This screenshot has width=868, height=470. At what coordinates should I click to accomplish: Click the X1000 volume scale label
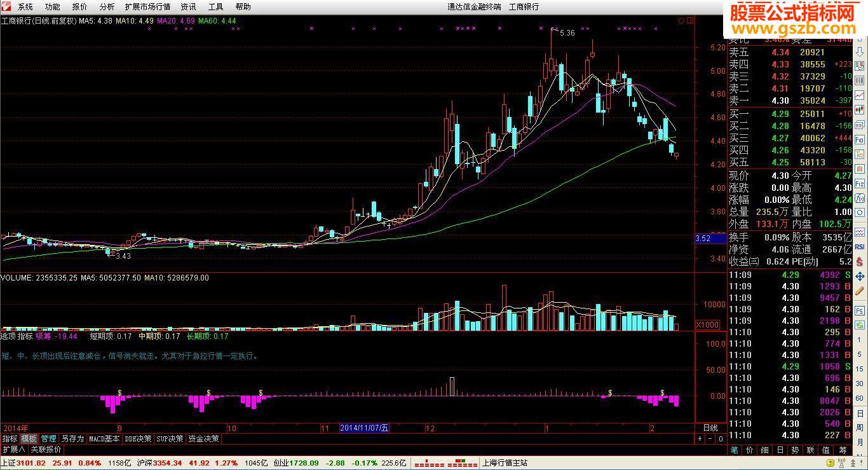[708, 325]
